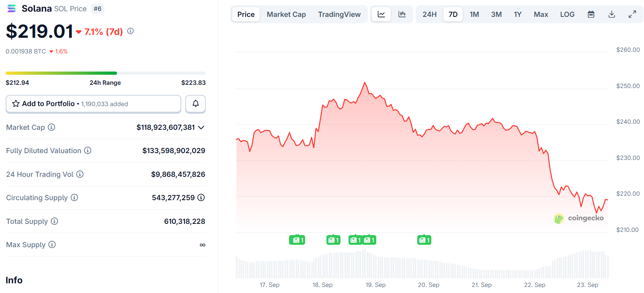The width and height of the screenshot is (644, 293).
Task: Select Max time range
Action: 541,14
